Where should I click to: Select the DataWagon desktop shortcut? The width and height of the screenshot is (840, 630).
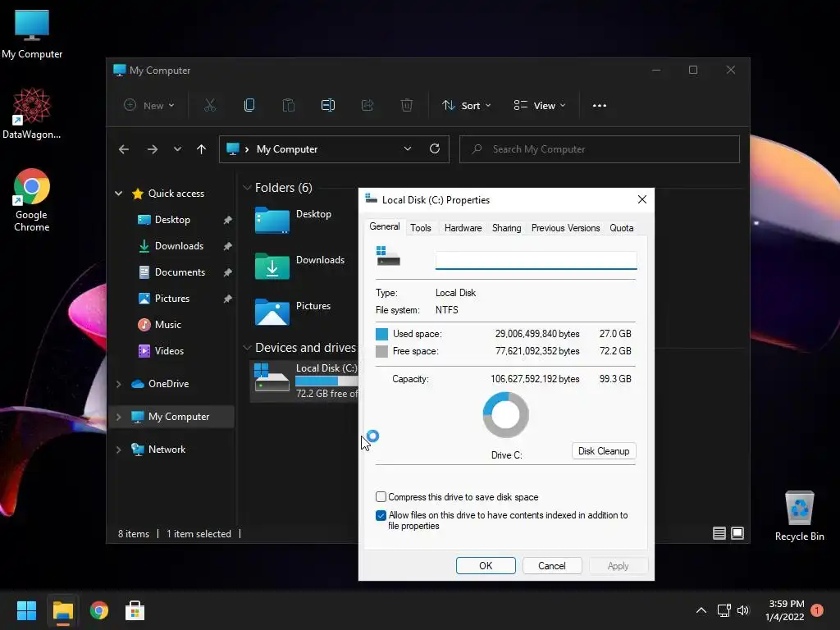click(32, 113)
